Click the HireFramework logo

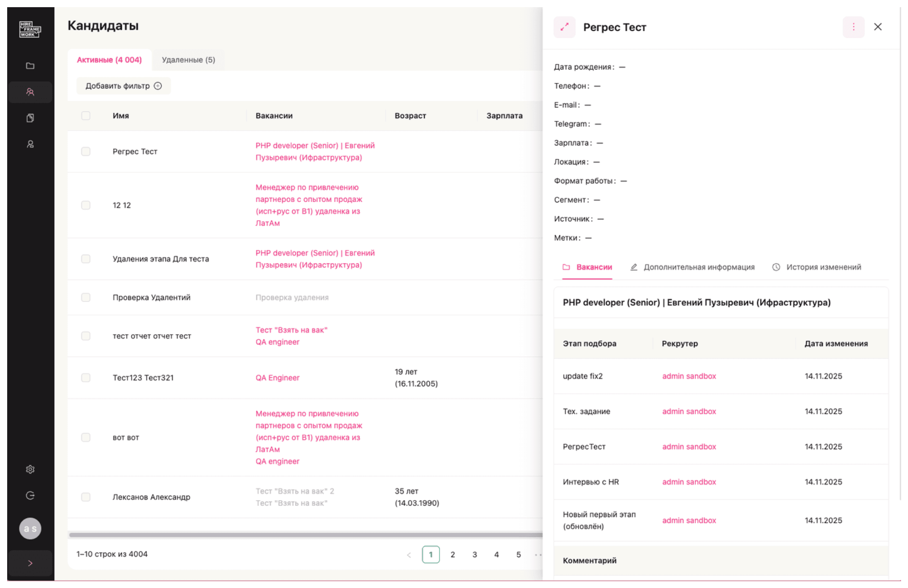coord(30,29)
